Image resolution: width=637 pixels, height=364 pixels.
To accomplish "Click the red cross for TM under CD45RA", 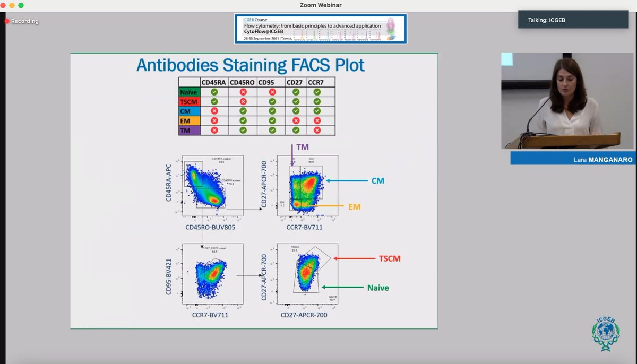I will [x=214, y=130].
